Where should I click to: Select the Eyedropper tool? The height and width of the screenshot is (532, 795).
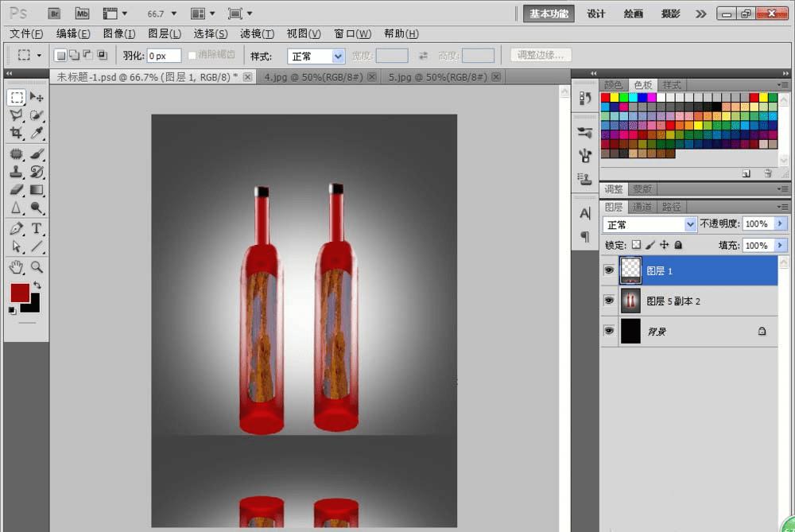(37, 134)
